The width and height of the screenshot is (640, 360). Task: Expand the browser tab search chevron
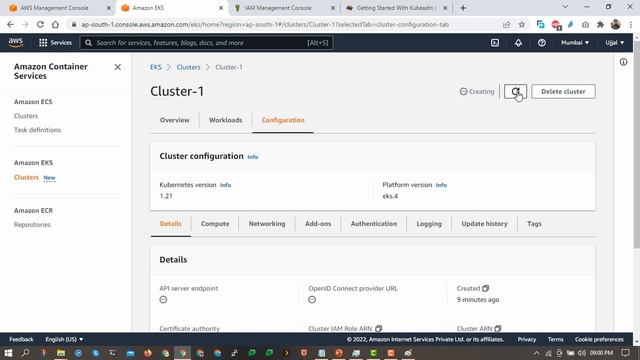click(x=565, y=7)
